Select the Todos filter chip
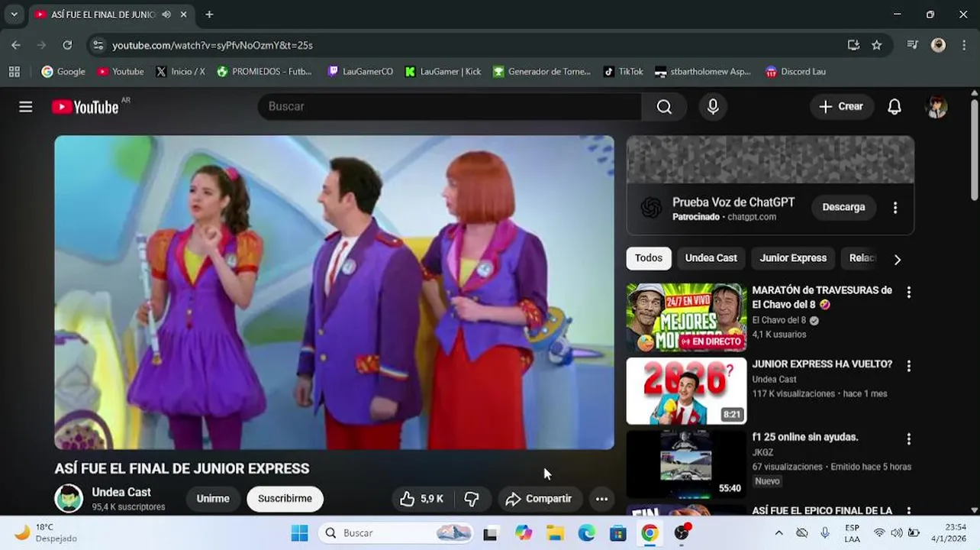The image size is (980, 550). pos(649,258)
